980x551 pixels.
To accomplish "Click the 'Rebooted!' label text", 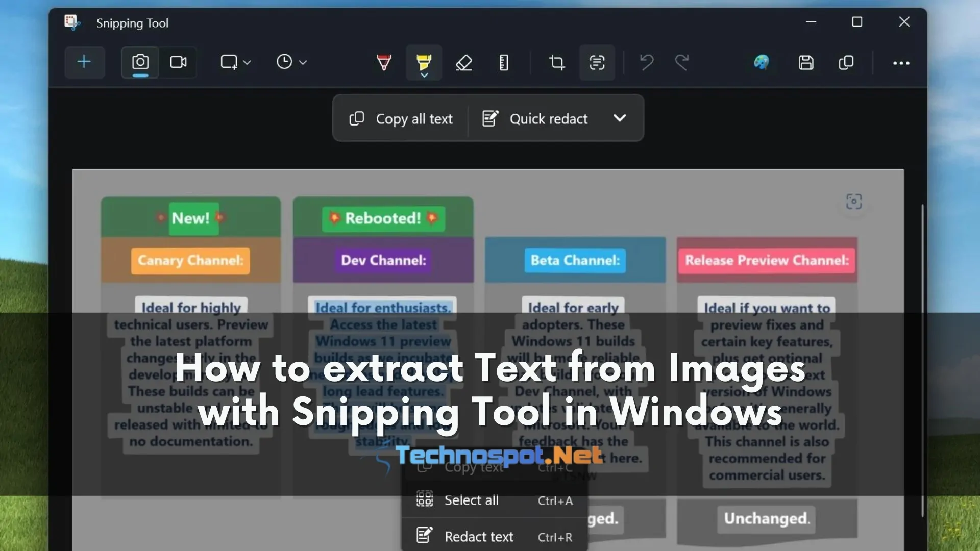I will click(383, 218).
